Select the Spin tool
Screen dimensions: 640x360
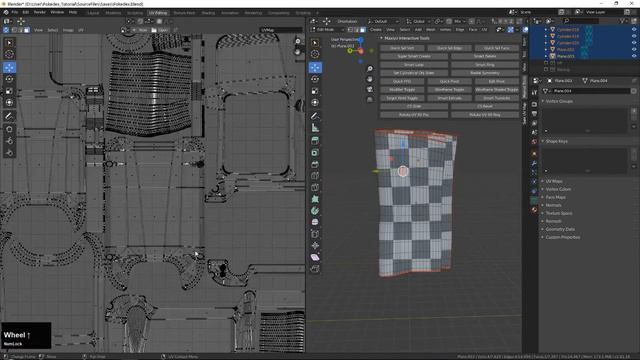point(315,211)
